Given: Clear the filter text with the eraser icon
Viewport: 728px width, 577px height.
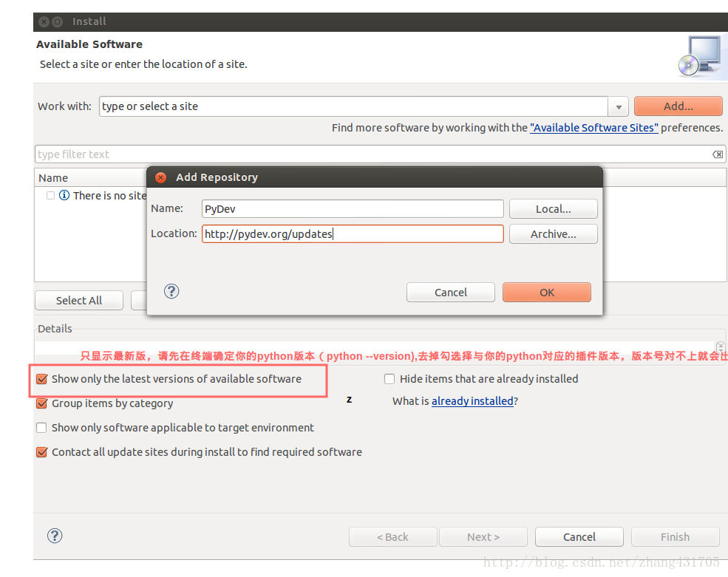Looking at the screenshot, I should pos(718,154).
